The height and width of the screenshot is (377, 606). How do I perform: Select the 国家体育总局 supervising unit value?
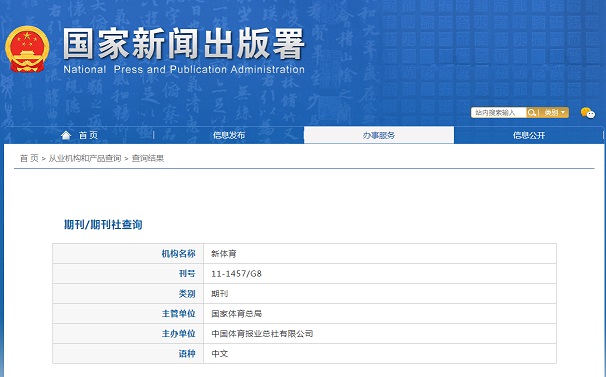click(237, 314)
